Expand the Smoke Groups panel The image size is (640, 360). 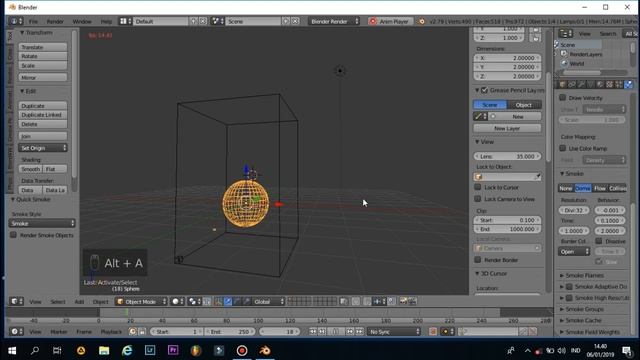coord(584,309)
